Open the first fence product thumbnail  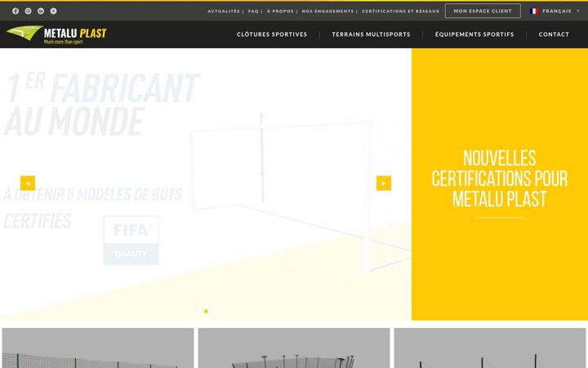(98, 348)
